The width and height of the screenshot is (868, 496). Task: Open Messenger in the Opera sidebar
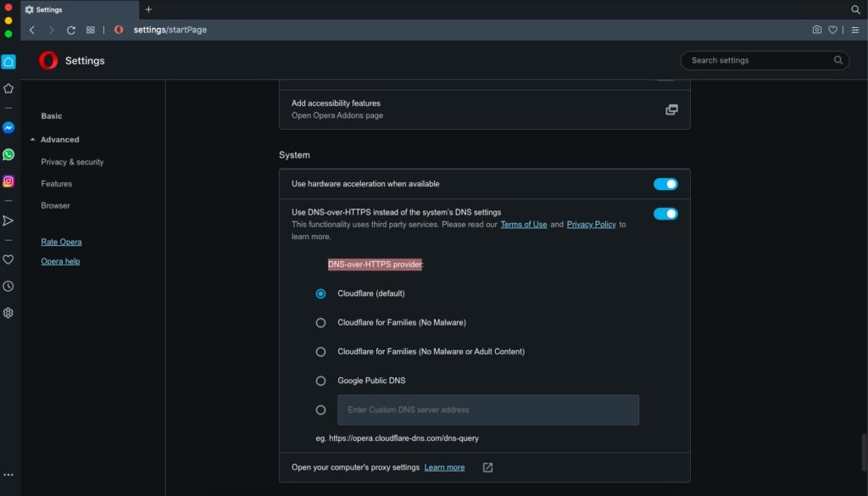(x=8, y=127)
